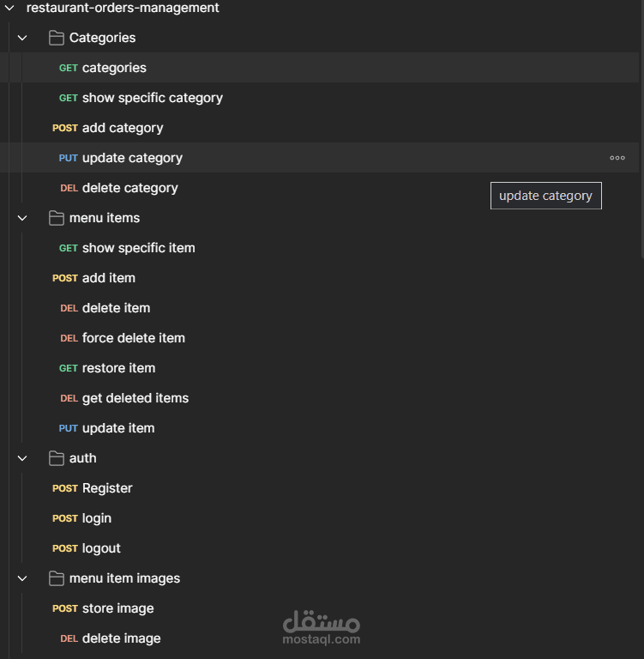Open the show specific category request
The width and height of the screenshot is (644, 659).
click(152, 98)
